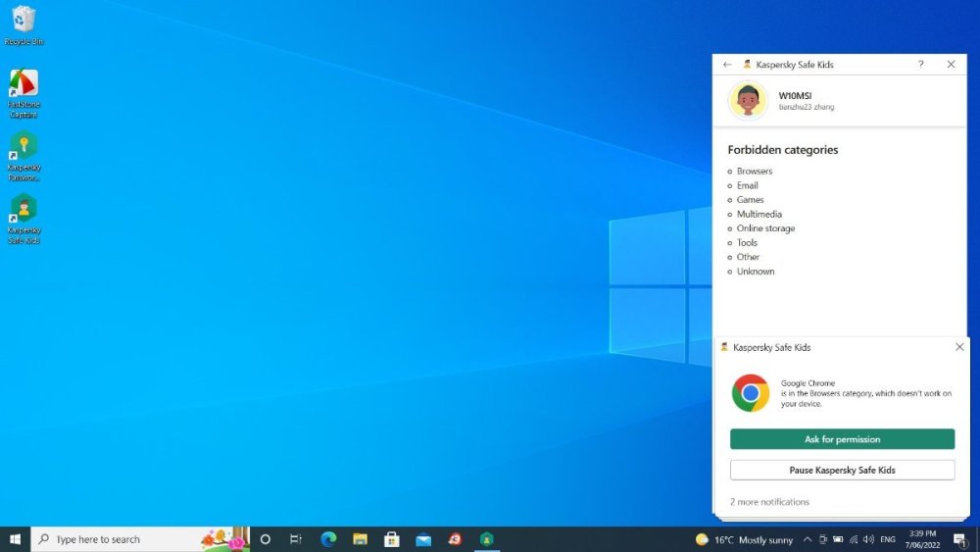Click the Type here to search box
980x552 pixels.
tap(140, 539)
